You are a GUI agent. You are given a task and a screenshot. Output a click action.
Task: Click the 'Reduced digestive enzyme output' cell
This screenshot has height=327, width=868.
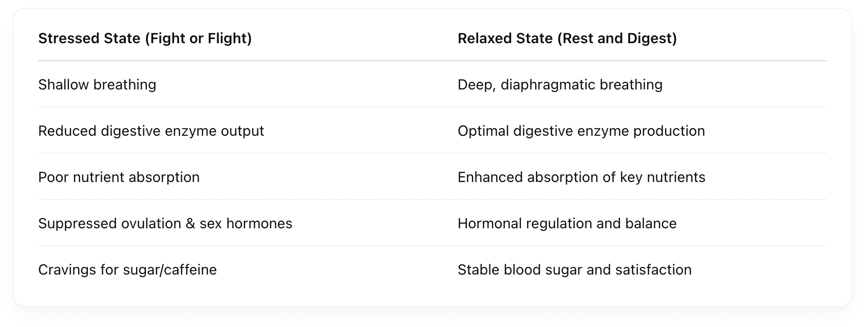point(151,131)
